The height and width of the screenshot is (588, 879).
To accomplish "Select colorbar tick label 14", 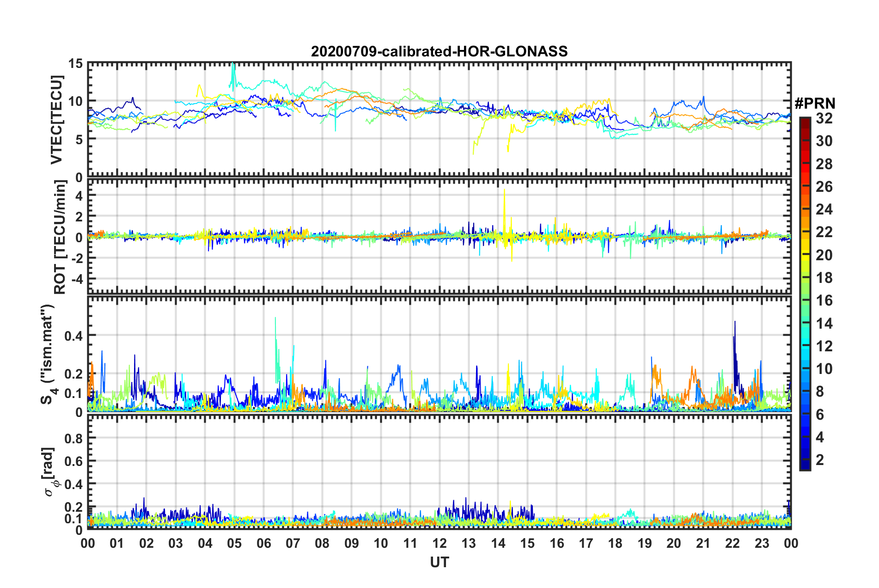I will (824, 324).
